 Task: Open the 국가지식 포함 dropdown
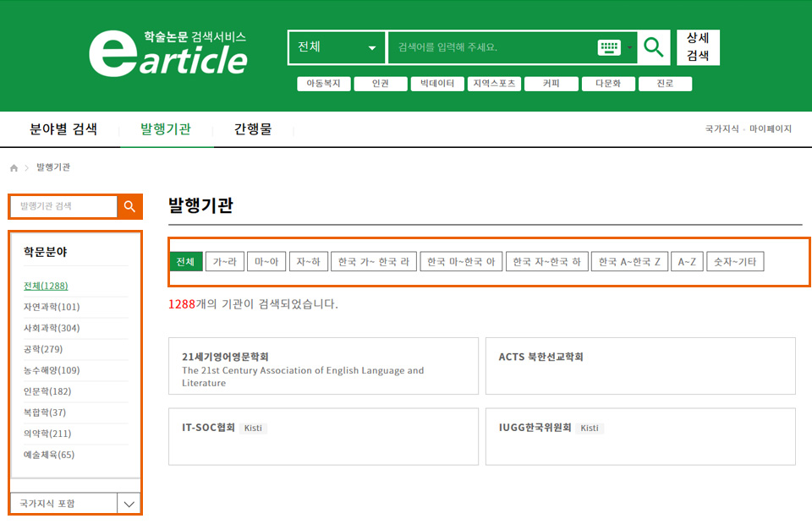tap(75, 504)
